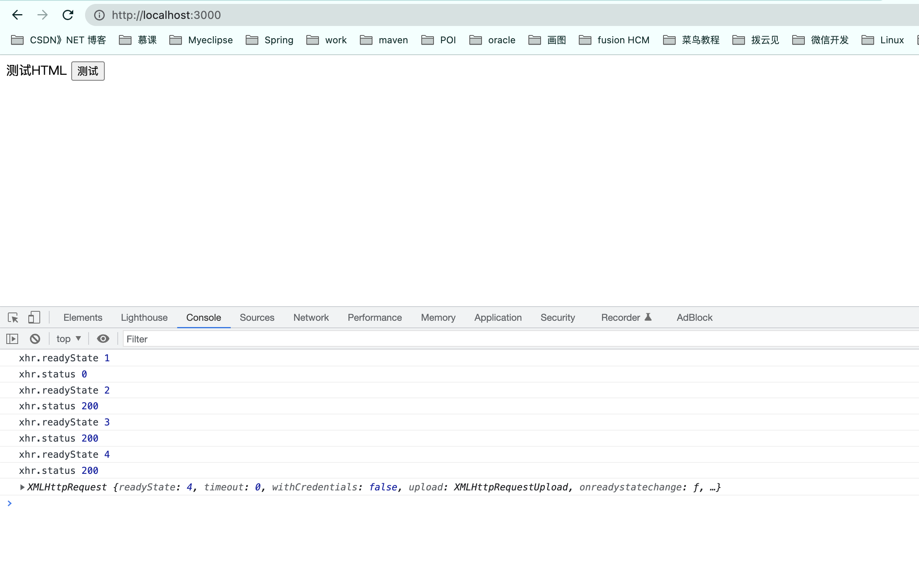
Task: Expand the XMLHttpRequest object entry
Action: (x=22, y=487)
